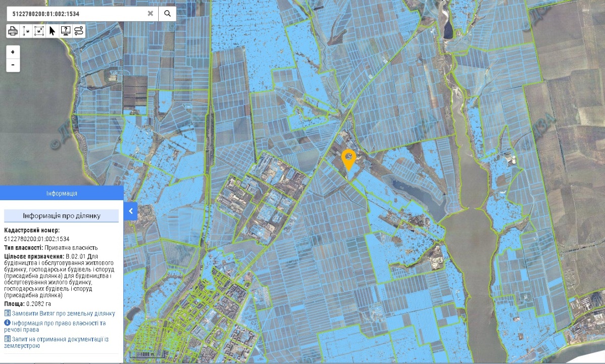Click the print map icon
This screenshot has height=364, width=605.
pyautogui.click(x=13, y=31)
